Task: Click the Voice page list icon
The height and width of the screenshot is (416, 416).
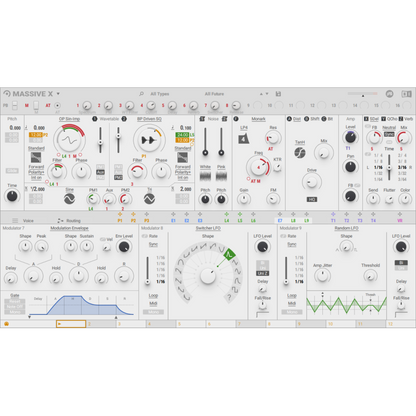Action: (15, 220)
